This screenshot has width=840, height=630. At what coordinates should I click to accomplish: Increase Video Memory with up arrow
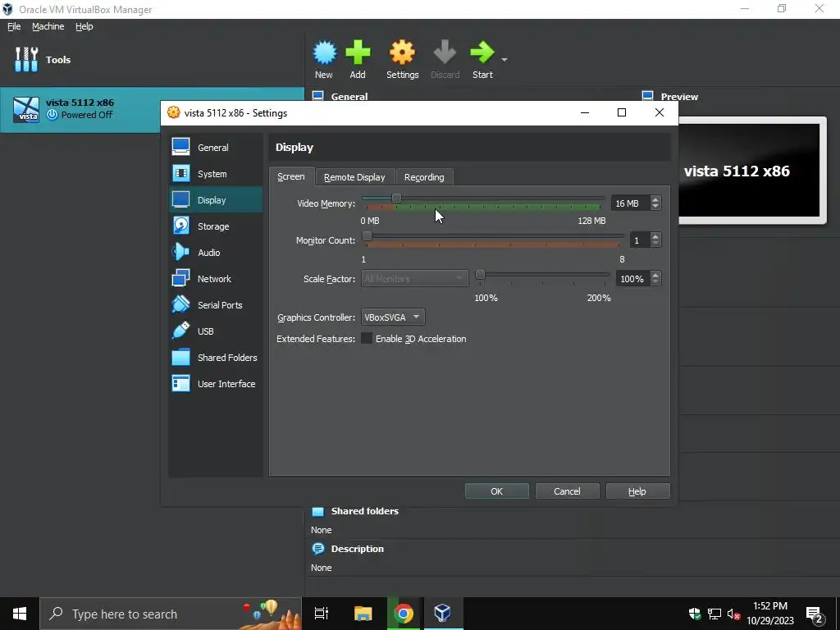(x=655, y=199)
